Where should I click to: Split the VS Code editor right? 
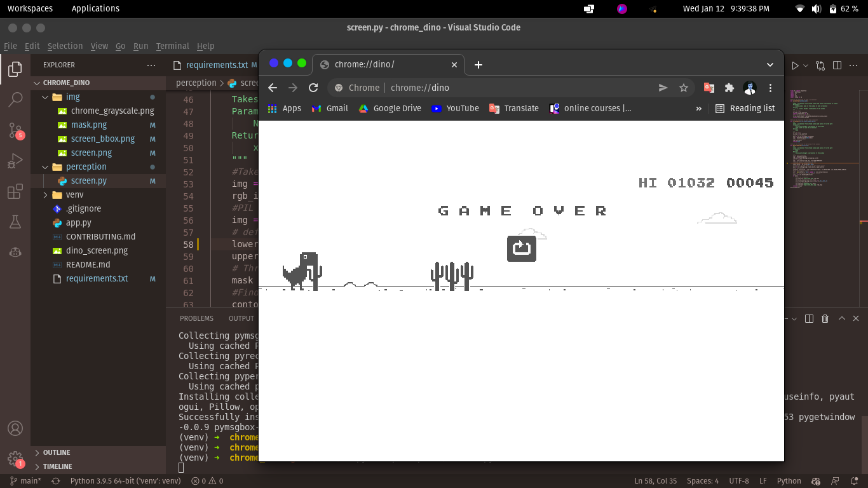[x=837, y=65]
